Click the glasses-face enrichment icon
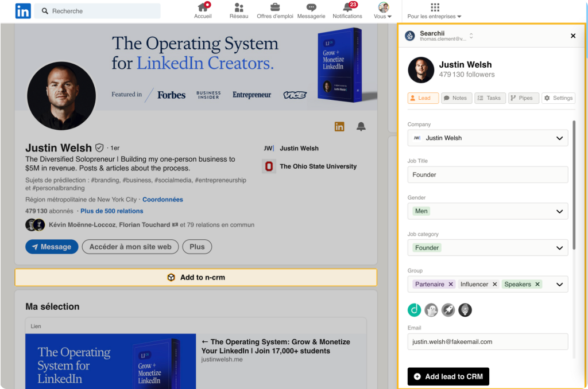Viewport: 588px width, 389px height. [x=465, y=310]
